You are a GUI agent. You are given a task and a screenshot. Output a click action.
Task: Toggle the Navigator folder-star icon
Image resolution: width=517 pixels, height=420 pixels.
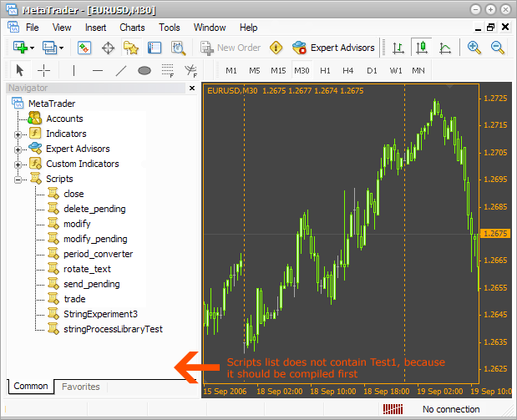[131, 48]
